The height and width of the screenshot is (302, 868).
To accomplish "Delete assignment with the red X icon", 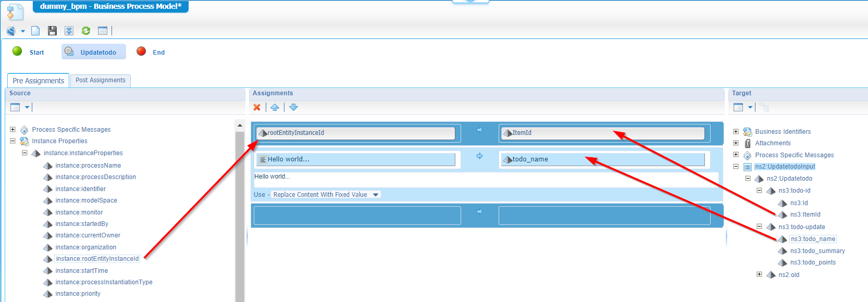I will [x=257, y=107].
